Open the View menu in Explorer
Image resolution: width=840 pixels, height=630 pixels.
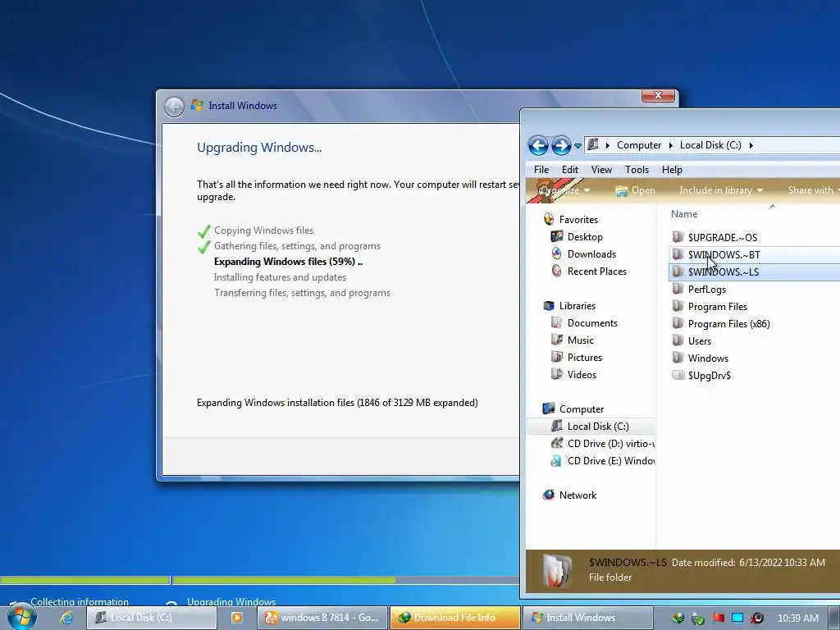pos(601,169)
